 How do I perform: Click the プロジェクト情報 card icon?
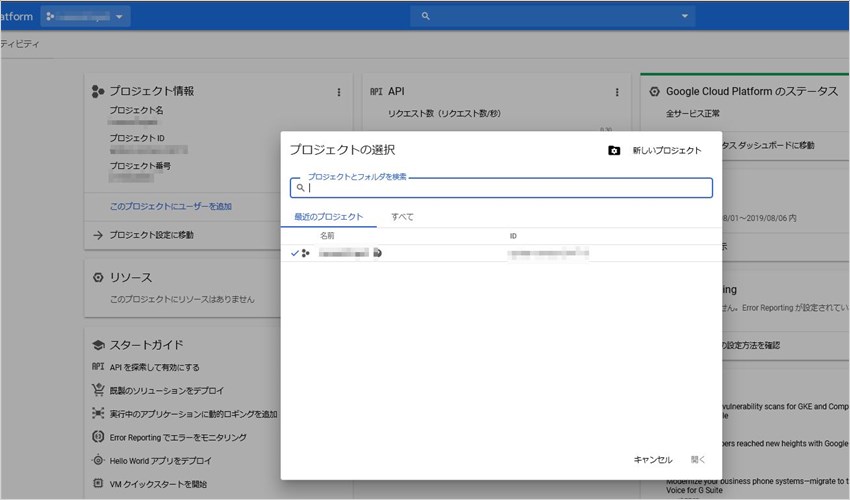pyautogui.click(x=98, y=91)
